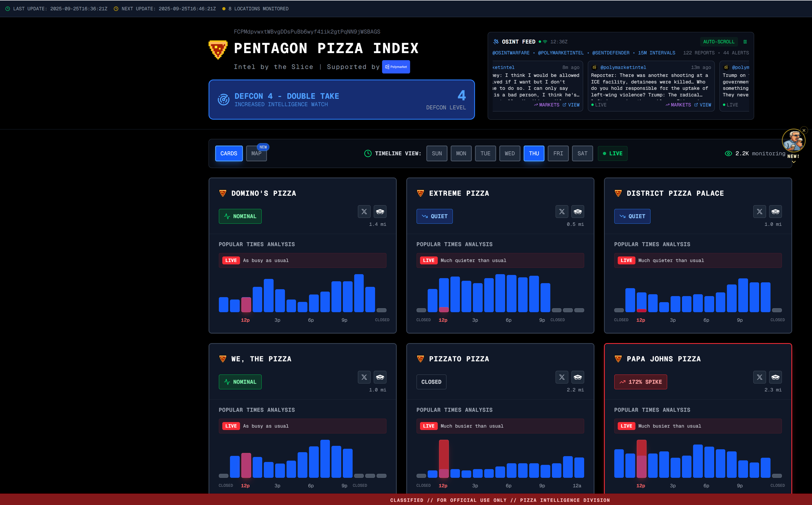Open VIEW link in 8m ago post
This screenshot has height=505, width=812.
(x=571, y=105)
